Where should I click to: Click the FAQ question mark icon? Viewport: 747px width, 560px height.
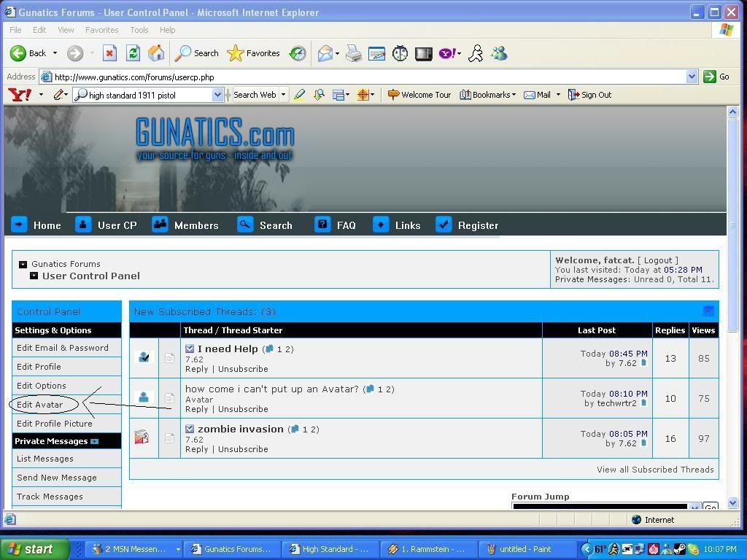point(322,225)
